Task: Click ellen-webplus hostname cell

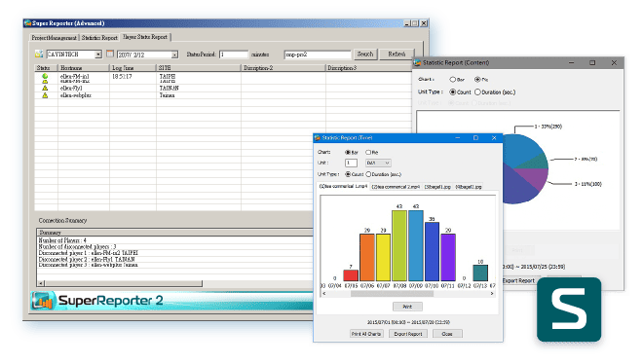Action: click(x=76, y=95)
